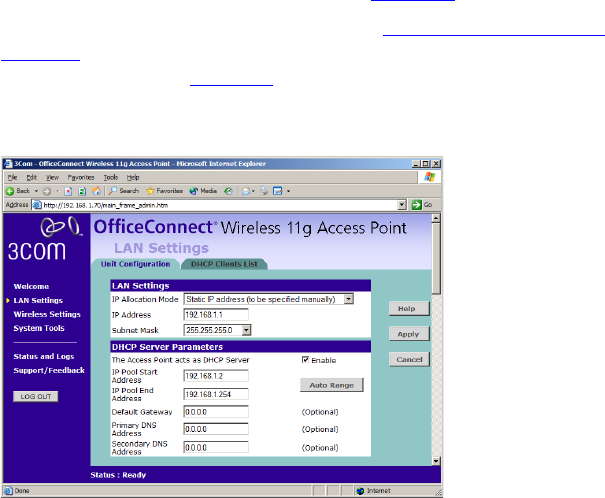This screenshot has width=605, height=498.
Task: Open the Back button history dropdown arrow
Action: 36,191
